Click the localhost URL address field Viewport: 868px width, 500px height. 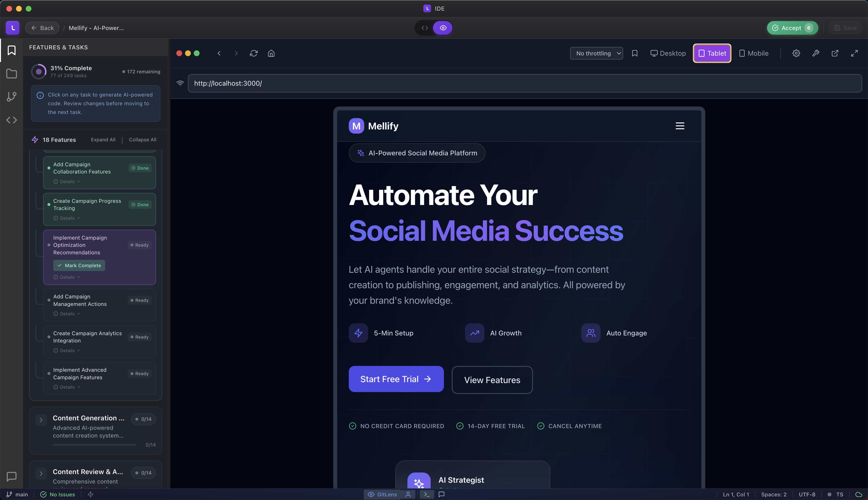pyautogui.click(x=524, y=83)
